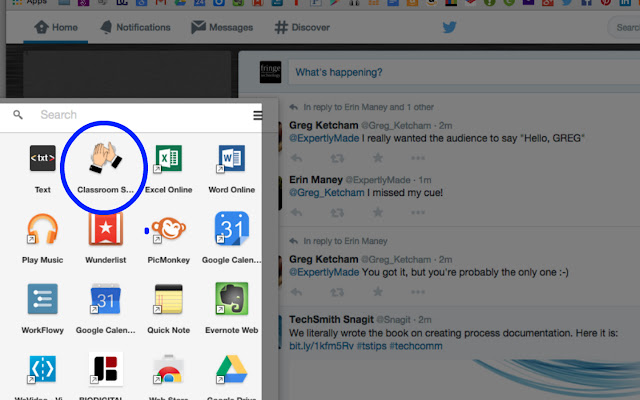Click "In reply to Erin Maney and 1 other"

click(x=368, y=107)
